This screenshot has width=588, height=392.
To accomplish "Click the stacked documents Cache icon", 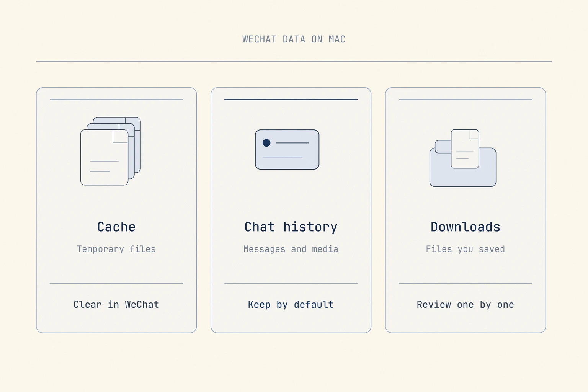I will (111, 151).
